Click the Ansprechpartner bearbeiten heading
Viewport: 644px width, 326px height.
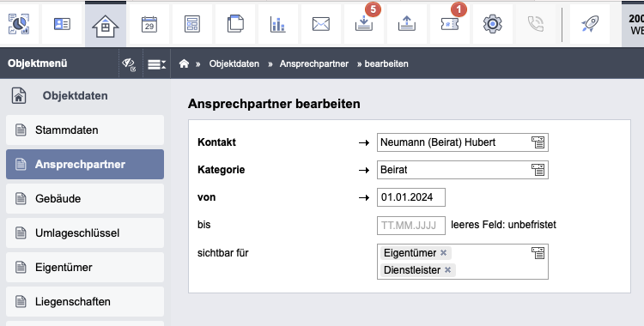tap(274, 104)
